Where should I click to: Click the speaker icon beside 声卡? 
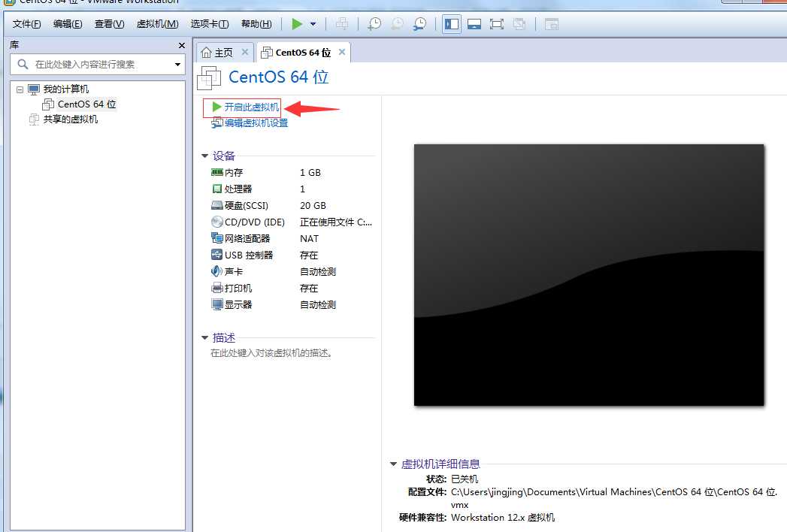pyautogui.click(x=216, y=271)
